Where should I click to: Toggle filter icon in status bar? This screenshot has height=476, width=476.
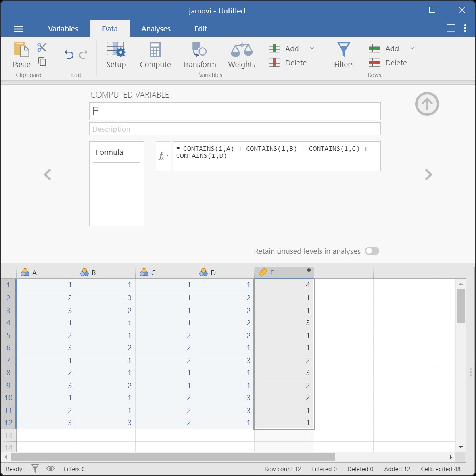(x=35, y=469)
